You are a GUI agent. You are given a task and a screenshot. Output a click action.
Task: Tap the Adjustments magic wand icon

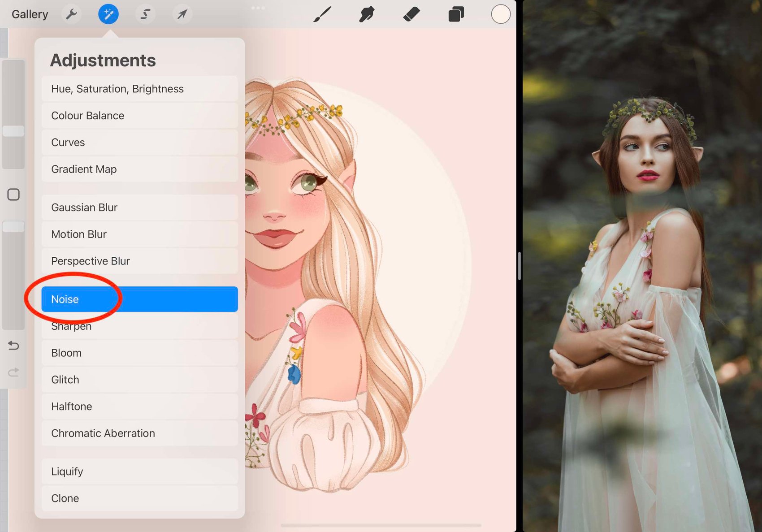point(108,14)
